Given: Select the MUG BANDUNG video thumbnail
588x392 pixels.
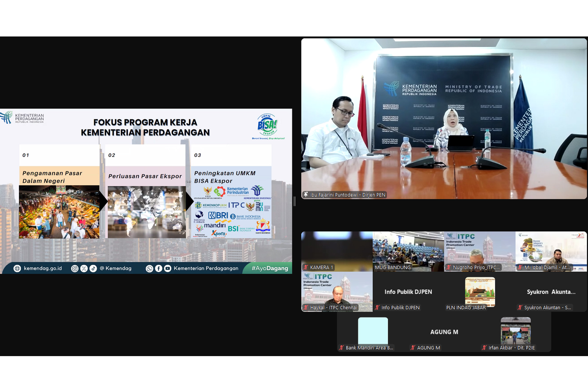Looking at the screenshot, I should pos(408,251).
